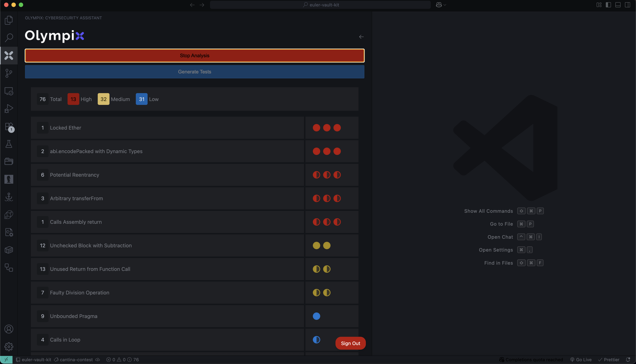Open the Copilot chat icon in title bar
Image resolution: width=636 pixels, height=364 pixels.
pyautogui.click(x=439, y=5)
